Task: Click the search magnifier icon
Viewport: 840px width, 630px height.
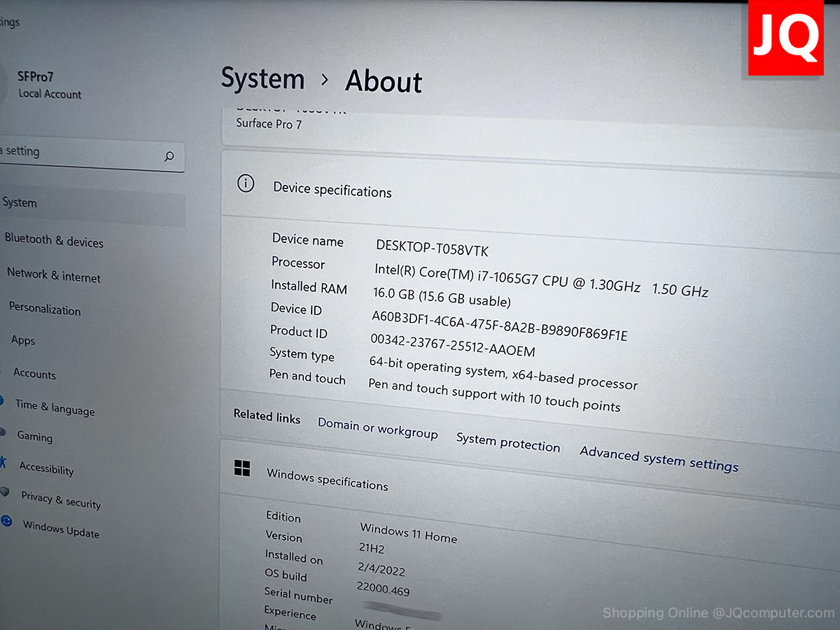Action: coord(169,157)
